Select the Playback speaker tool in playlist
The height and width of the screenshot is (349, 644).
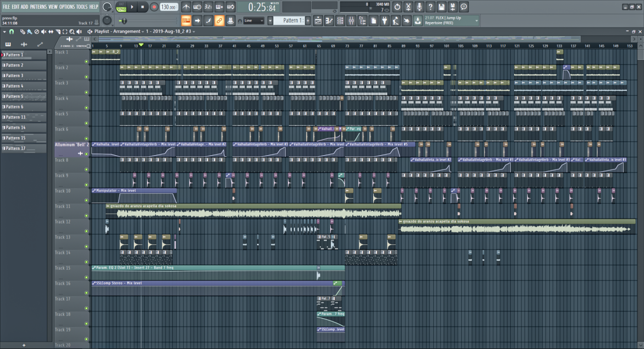click(x=79, y=31)
